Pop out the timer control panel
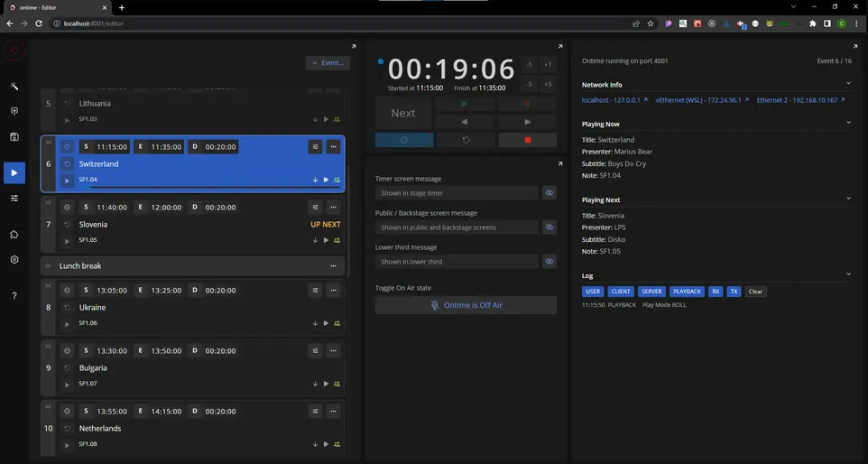The height and width of the screenshot is (464, 868). click(x=560, y=47)
